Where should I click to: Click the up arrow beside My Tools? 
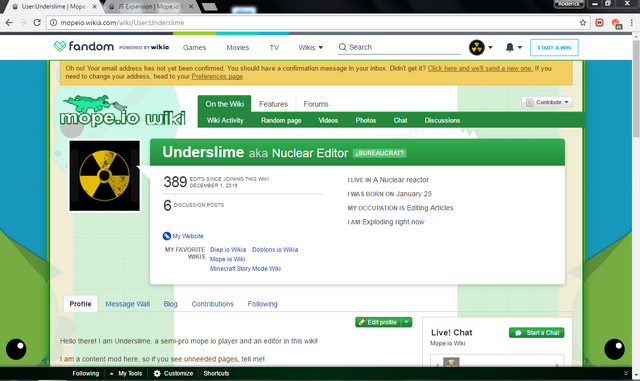click(x=111, y=373)
